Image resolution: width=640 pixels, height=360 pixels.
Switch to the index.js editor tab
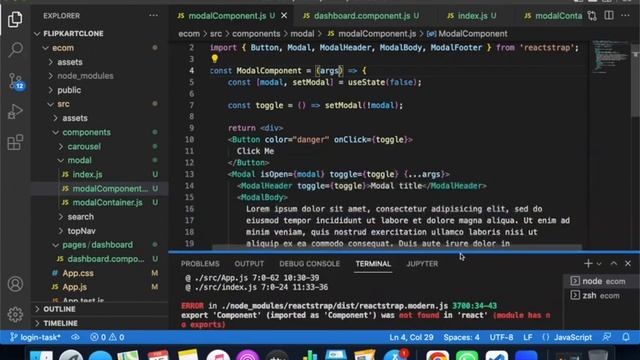click(472, 16)
